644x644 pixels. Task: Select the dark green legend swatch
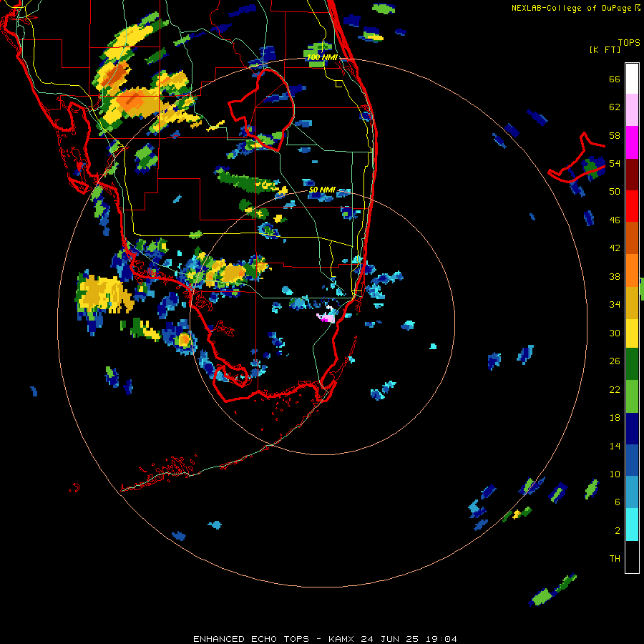pos(632,364)
